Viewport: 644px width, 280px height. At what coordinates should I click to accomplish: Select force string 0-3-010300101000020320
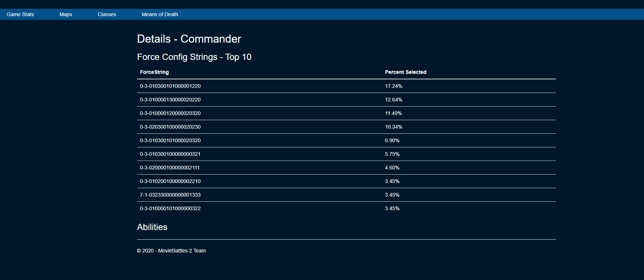point(170,140)
